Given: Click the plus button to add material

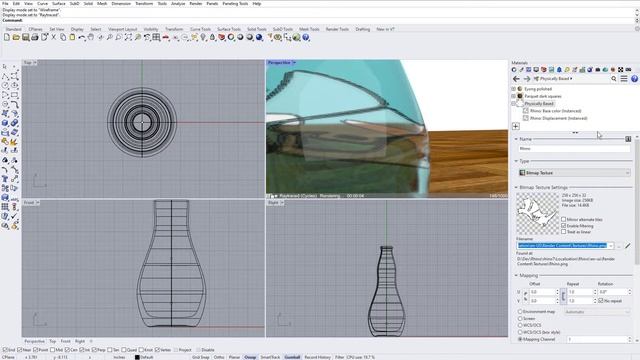Looking at the screenshot, I should coord(516,127).
